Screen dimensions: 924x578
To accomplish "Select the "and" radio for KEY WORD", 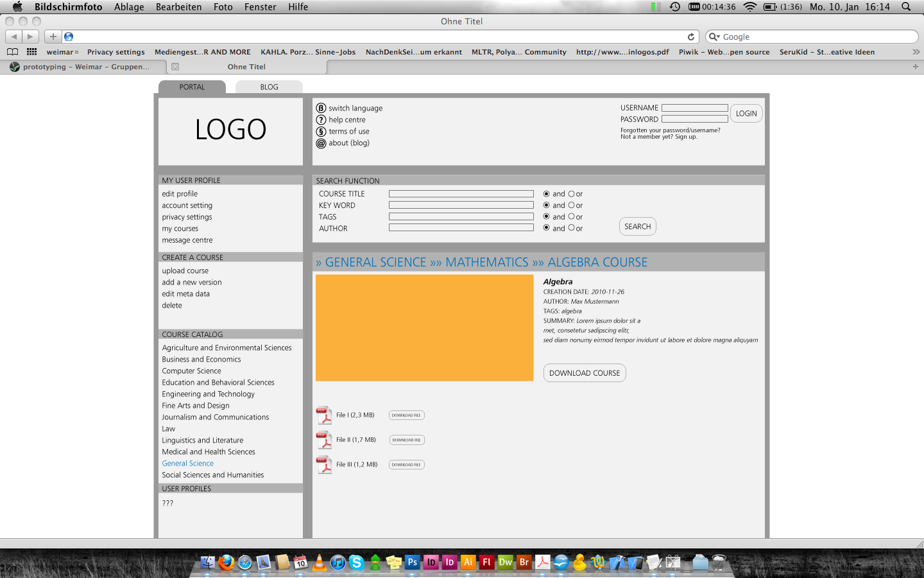I will (x=547, y=206).
